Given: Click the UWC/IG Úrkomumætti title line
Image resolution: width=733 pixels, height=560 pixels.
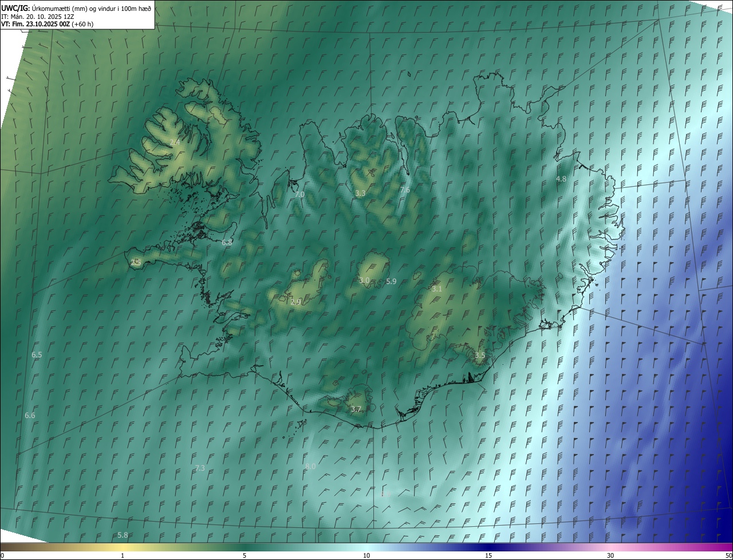Looking at the screenshot, I should click(76, 7).
